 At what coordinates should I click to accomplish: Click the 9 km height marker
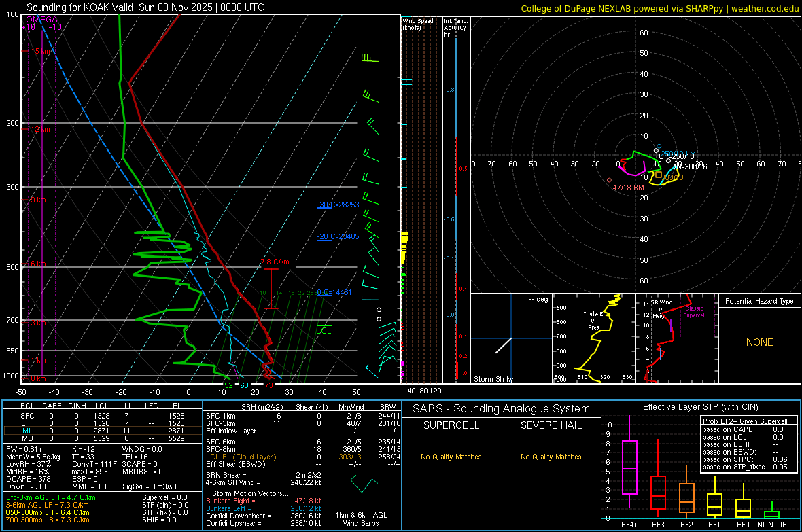click(x=38, y=200)
